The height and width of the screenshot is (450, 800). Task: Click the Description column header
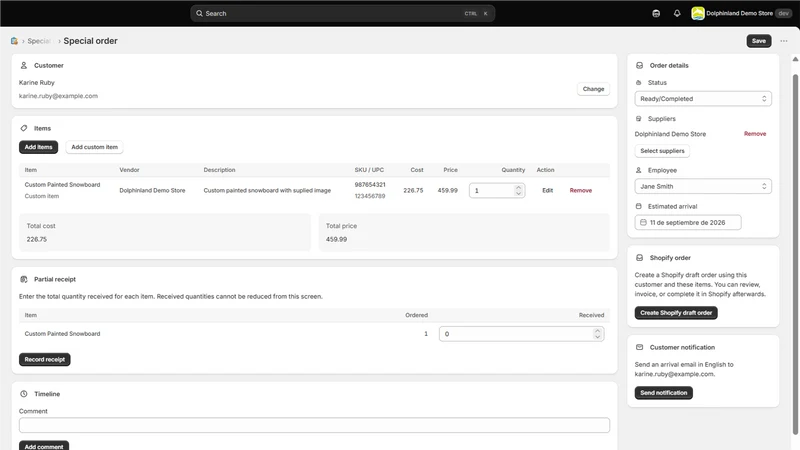pos(219,170)
